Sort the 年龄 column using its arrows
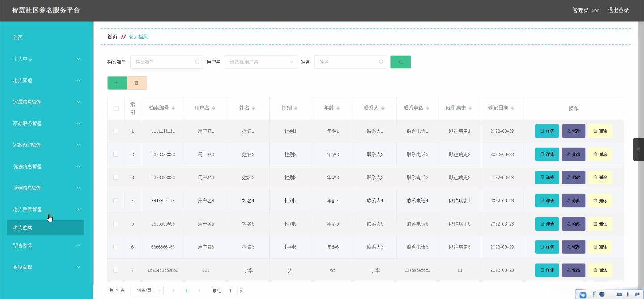This screenshot has height=299, width=644. 338,108
